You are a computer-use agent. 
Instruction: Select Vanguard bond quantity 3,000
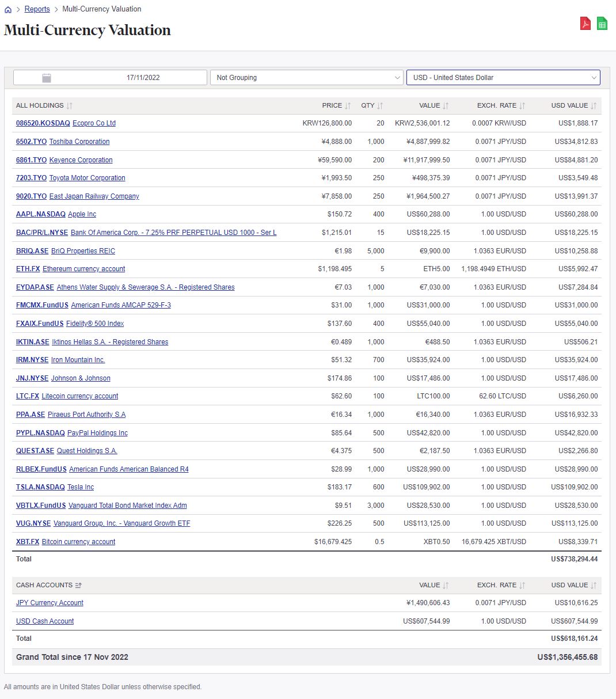click(x=375, y=506)
